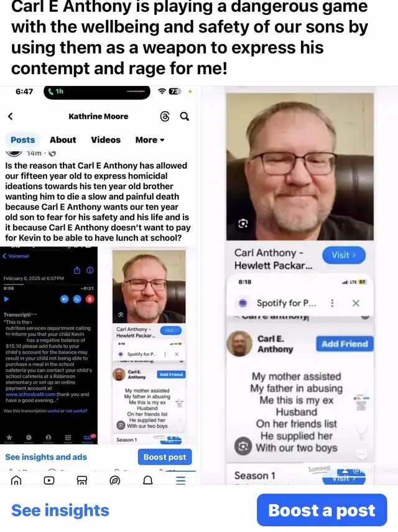Select the Posts tab
This screenshot has height=532, width=398.
tap(23, 140)
